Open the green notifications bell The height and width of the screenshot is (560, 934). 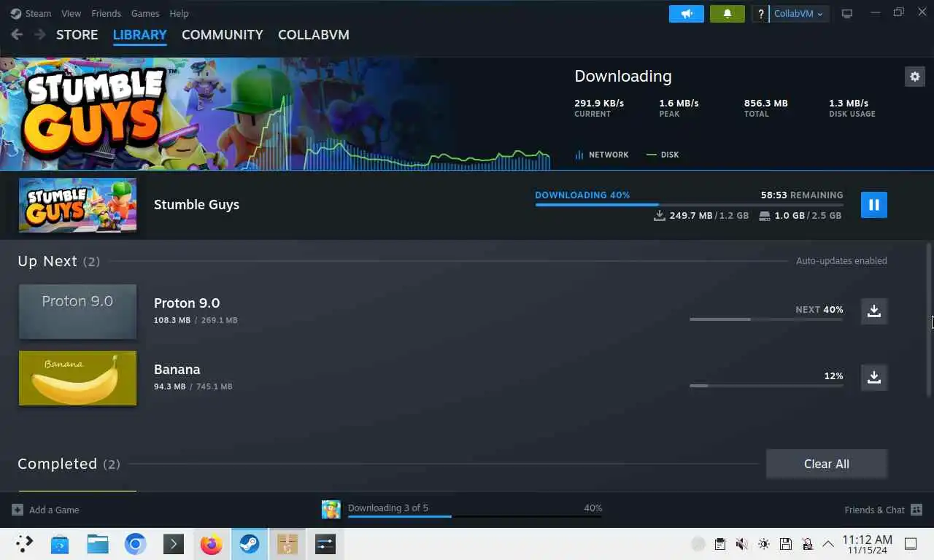pyautogui.click(x=727, y=14)
